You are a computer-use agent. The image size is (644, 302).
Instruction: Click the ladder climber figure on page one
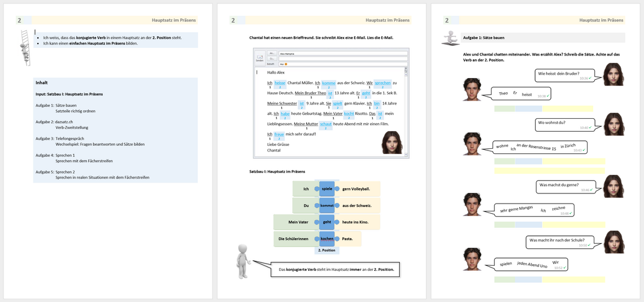(x=24, y=47)
